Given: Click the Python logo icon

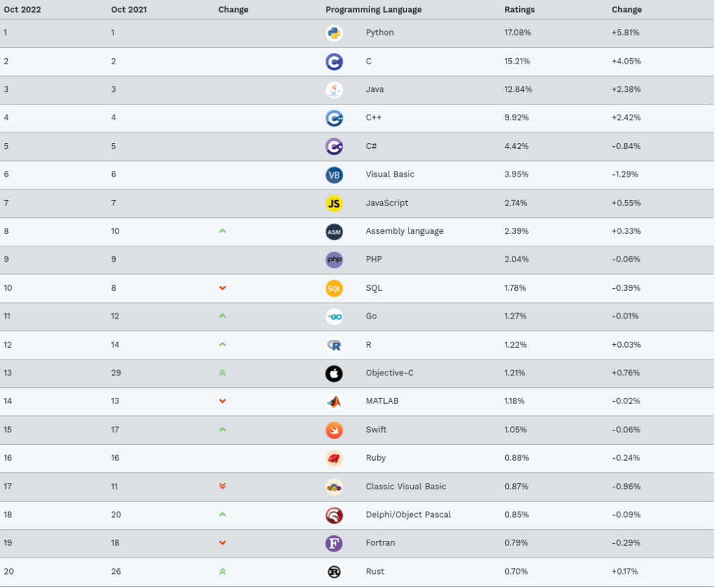Looking at the screenshot, I should pyautogui.click(x=334, y=33).
